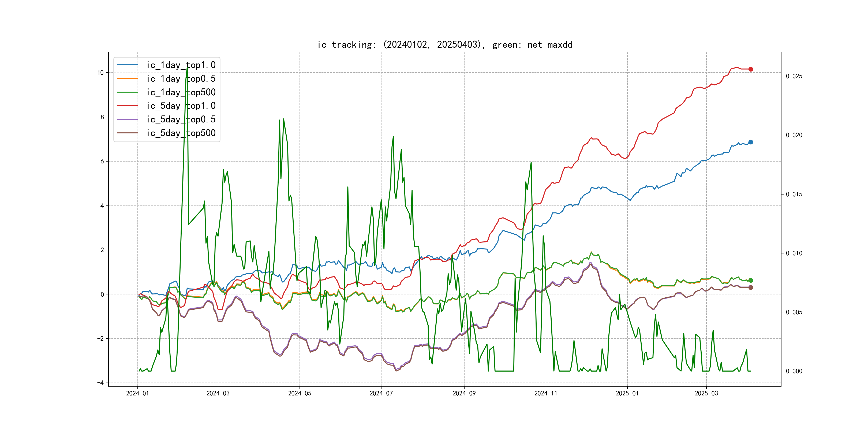Click the orange line swatch in legend
The width and height of the screenshot is (868, 434).
[127, 78]
